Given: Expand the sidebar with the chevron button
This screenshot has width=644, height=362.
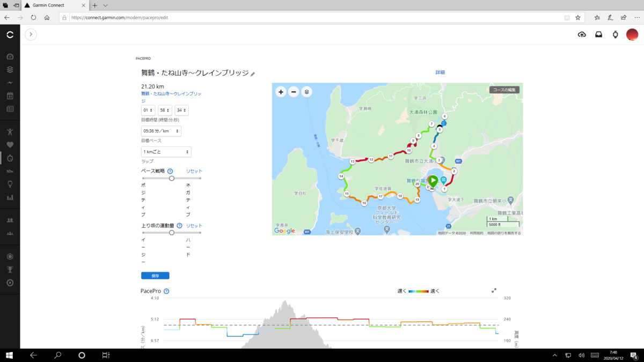Looking at the screenshot, I should pos(31,34).
